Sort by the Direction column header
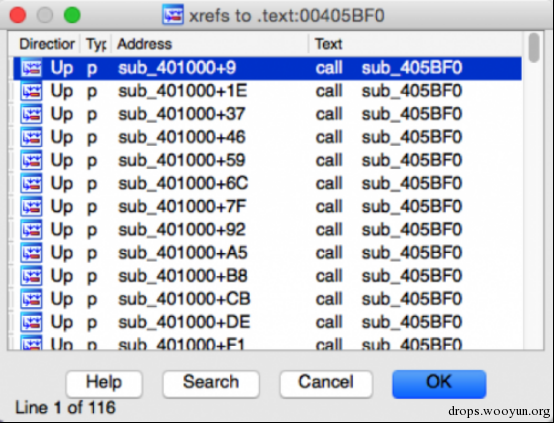Viewport: 554px width, 423px height. click(x=46, y=44)
